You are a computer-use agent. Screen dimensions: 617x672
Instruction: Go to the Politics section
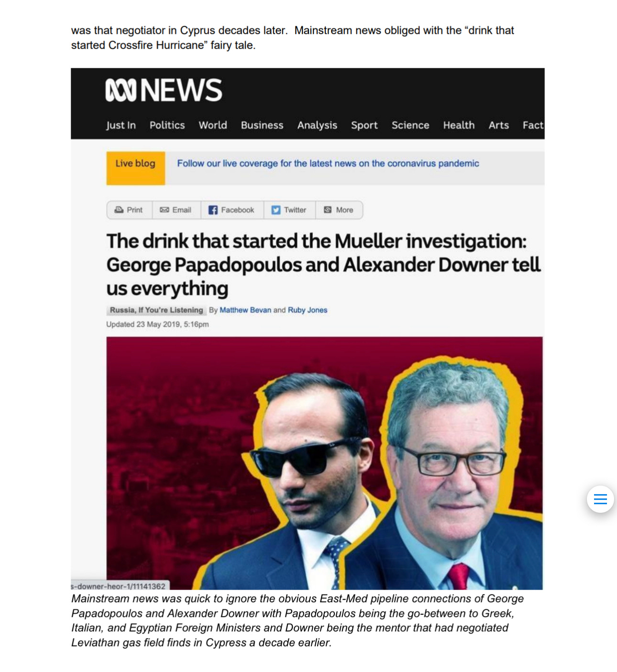point(167,125)
